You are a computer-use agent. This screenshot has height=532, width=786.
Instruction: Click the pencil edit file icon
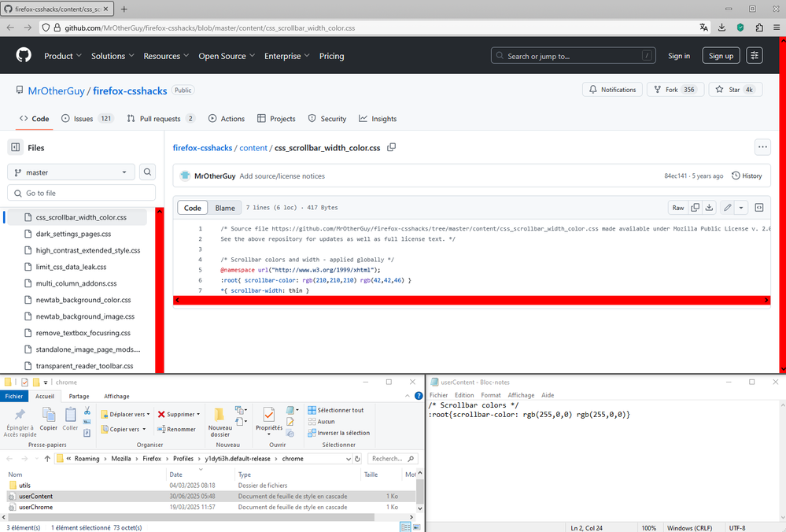pyautogui.click(x=728, y=208)
